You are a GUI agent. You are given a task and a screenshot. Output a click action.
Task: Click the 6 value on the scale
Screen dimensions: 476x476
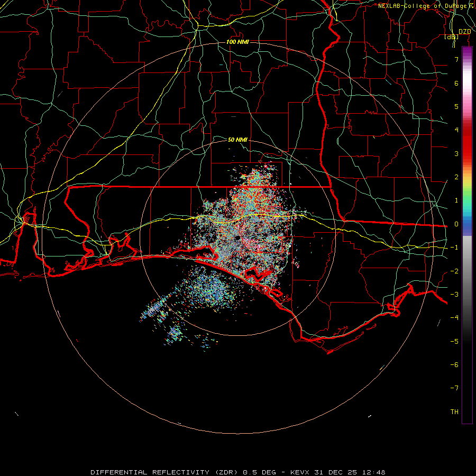coord(456,83)
